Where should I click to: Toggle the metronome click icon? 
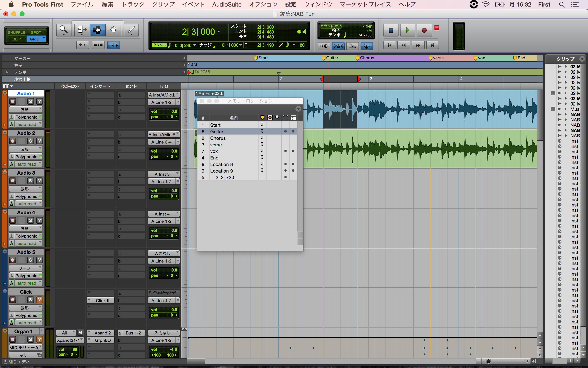pyautogui.click(x=338, y=46)
